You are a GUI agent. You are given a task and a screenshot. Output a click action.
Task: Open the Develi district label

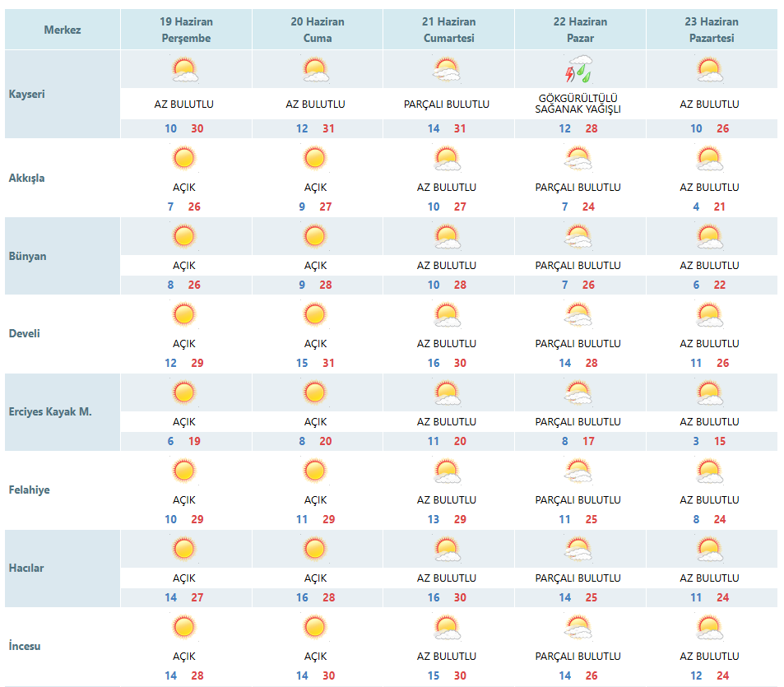25,333
